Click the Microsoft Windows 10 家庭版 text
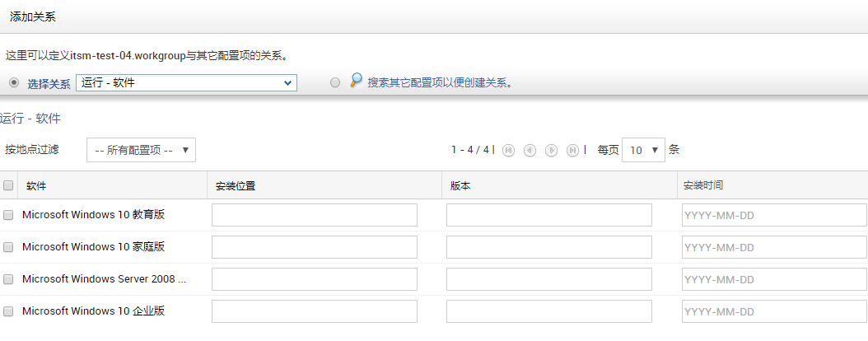This screenshot has height=341, width=868. pos(94,247)
